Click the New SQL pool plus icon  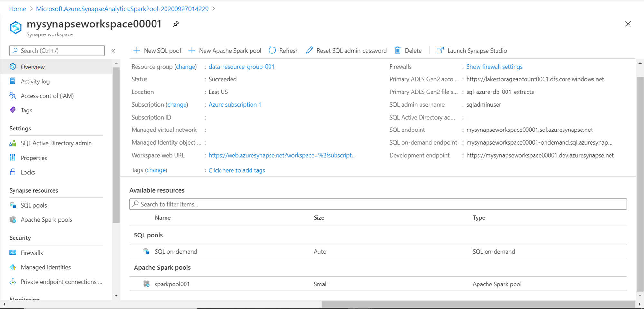tap(137, 51)
